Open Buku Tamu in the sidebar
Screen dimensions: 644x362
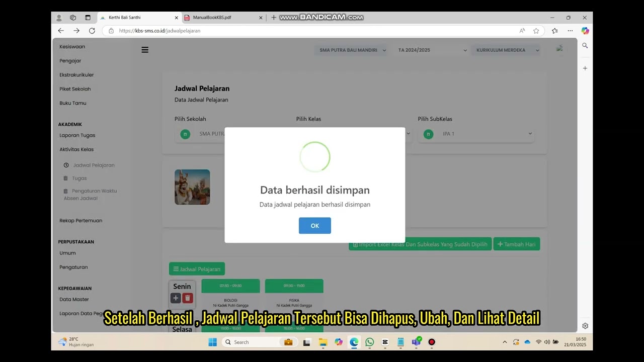73,103
